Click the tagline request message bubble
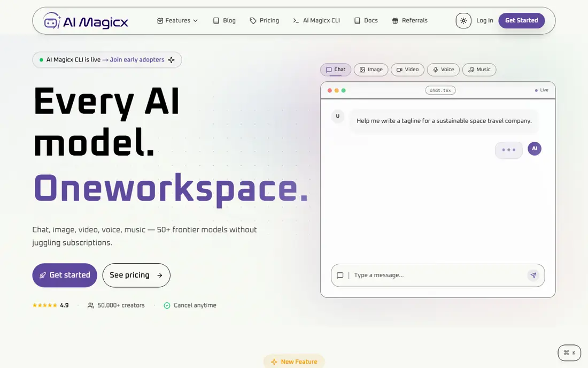Viewport: 588px width, 368px height. tap(444, 121)
